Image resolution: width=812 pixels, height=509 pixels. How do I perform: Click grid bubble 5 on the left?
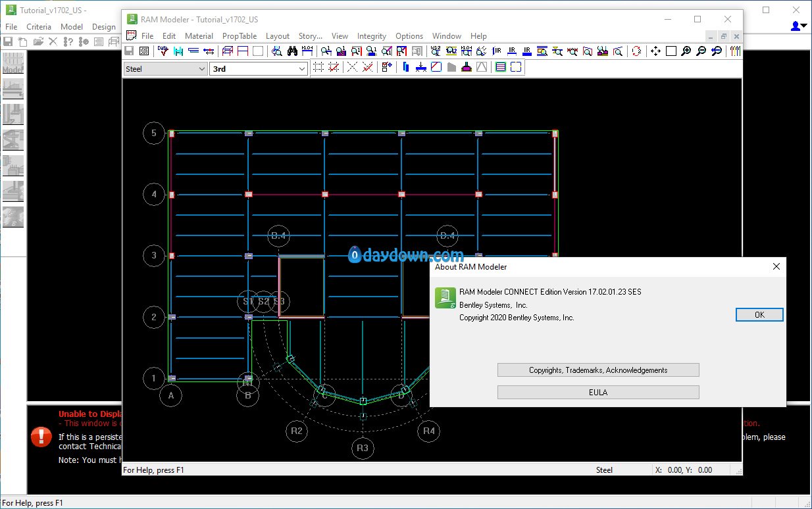(154, 133)
